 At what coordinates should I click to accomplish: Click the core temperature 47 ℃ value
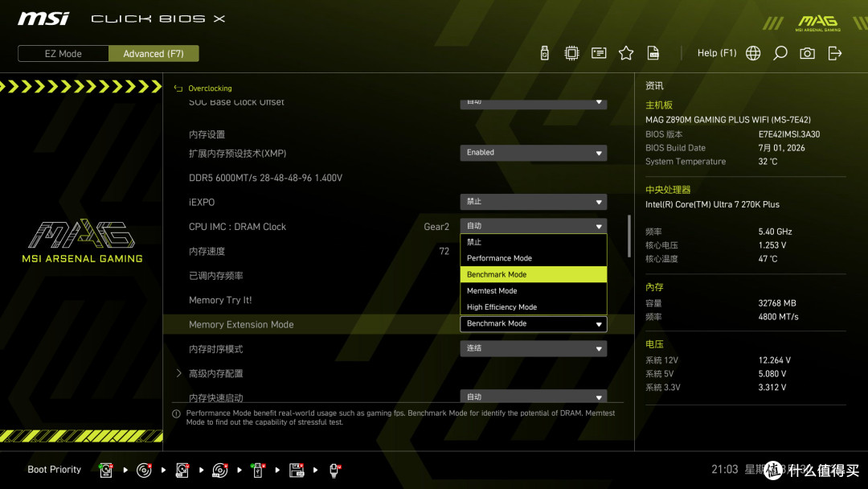click(768, 259)
